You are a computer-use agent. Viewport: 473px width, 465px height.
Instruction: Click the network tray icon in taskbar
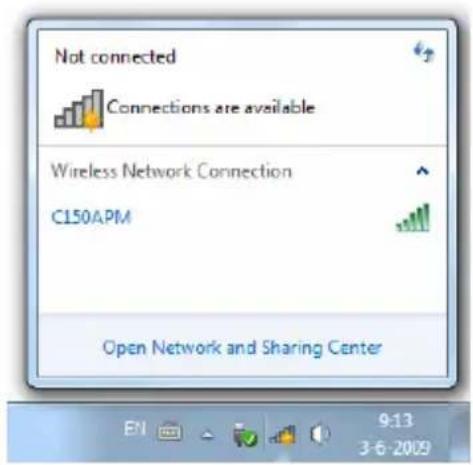[x=283, y=435]
